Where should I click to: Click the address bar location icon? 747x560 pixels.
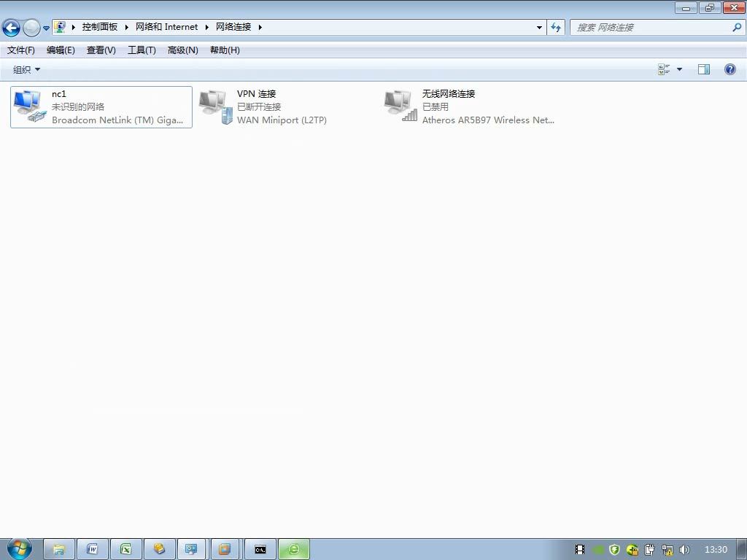pos(60,27)
